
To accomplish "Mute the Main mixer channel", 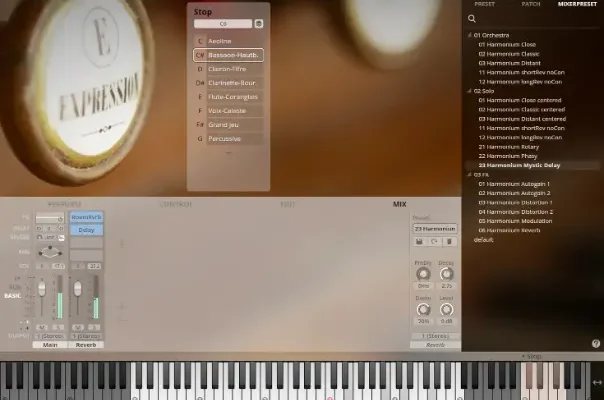I will pos(42,327).
